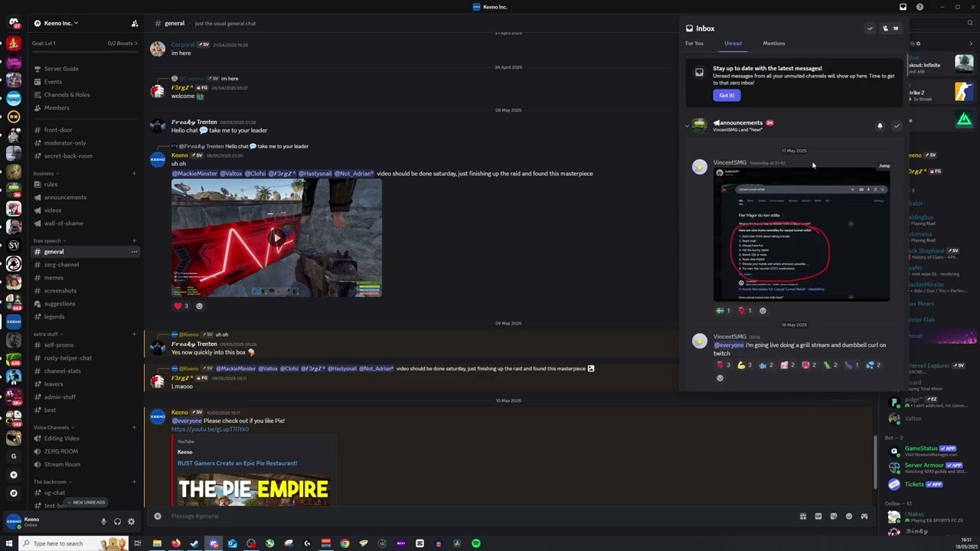The image size is (980, 551).
Task: Add reaction to Keeno's video message
Action: coord(199,306)
